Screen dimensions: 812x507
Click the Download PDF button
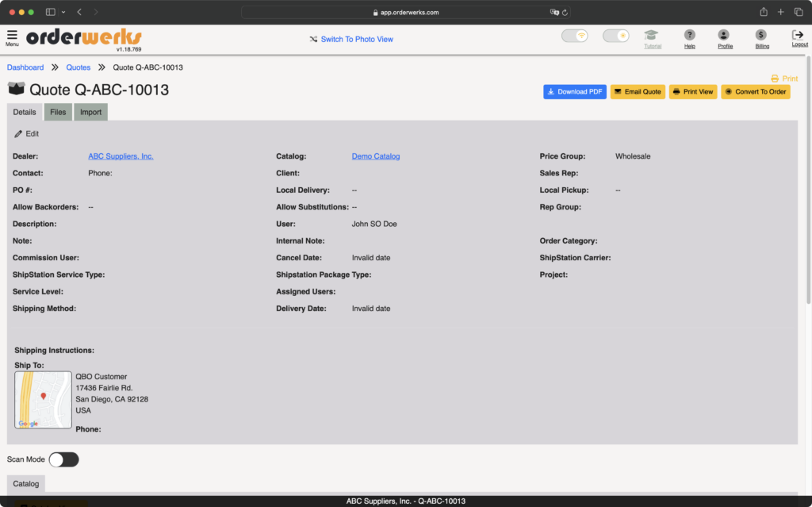click(x=575, y=92)
